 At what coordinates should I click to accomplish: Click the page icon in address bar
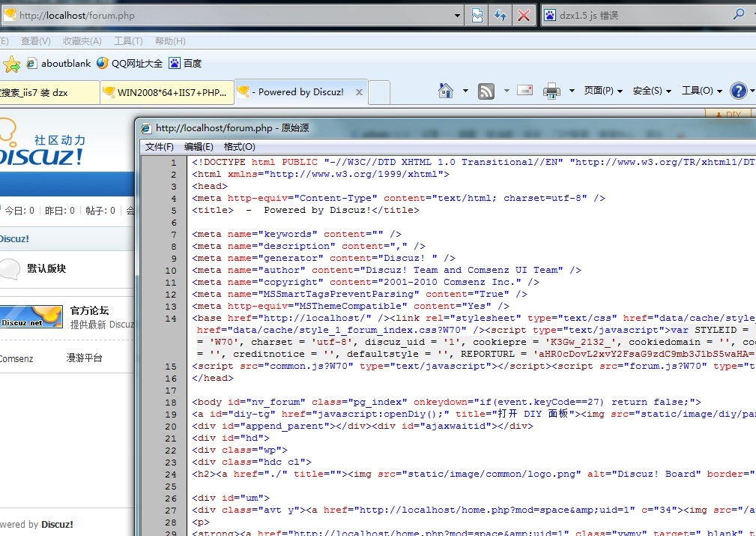coord(10,15)
